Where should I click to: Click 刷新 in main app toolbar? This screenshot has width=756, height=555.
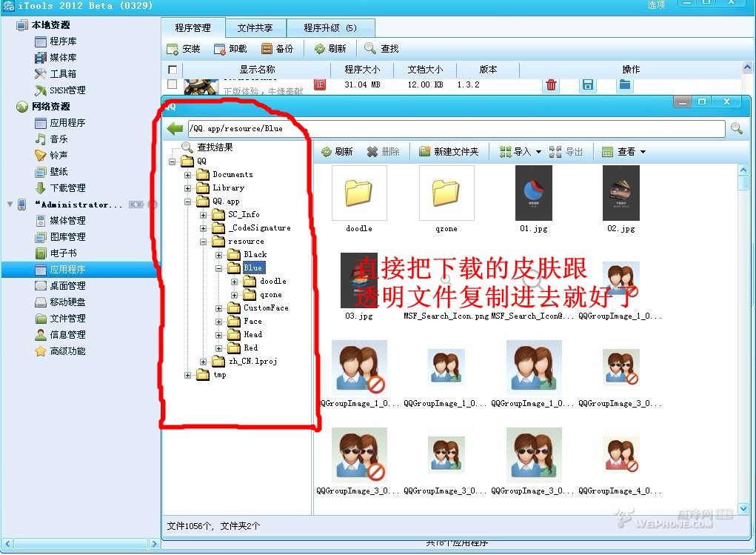[330, 49]
